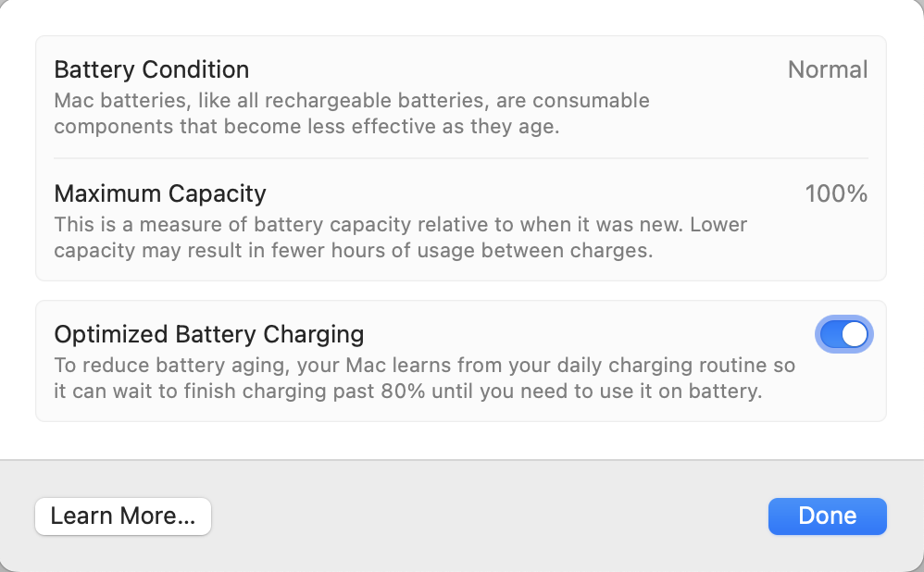Click the 'This is a measure of battery' line
Screen dimensions: 924x572
(400, 224)
